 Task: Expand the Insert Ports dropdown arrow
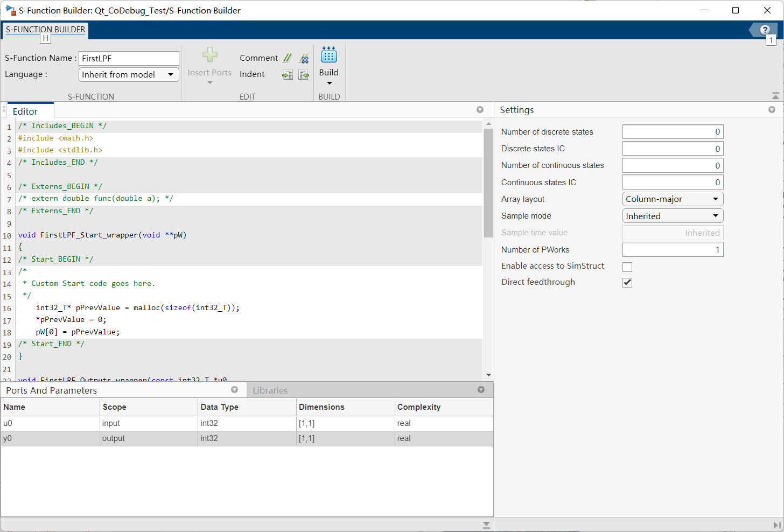pyautogui.click(x=210, y=83)
